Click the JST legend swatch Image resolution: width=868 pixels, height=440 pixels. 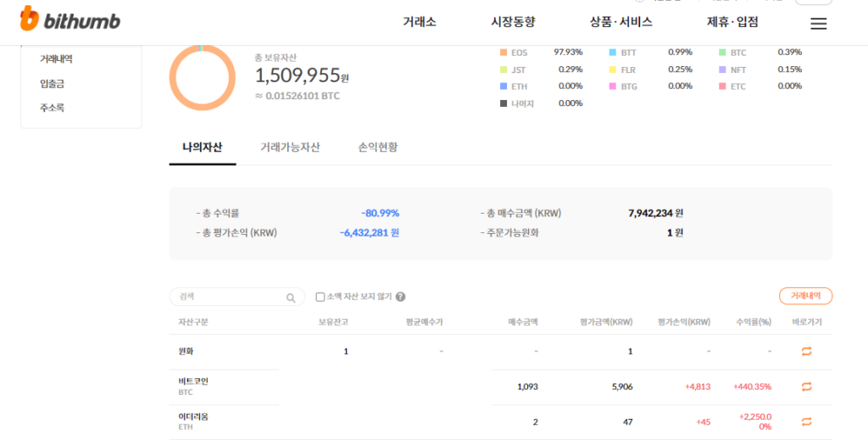tap(504, 70)
